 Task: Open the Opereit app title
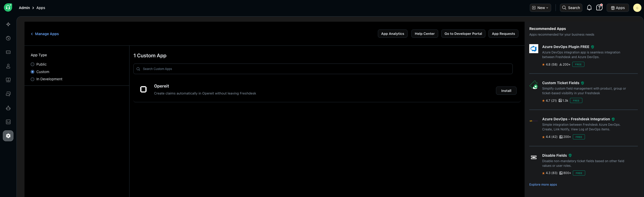pyautogui.click(x=161, y=86)
